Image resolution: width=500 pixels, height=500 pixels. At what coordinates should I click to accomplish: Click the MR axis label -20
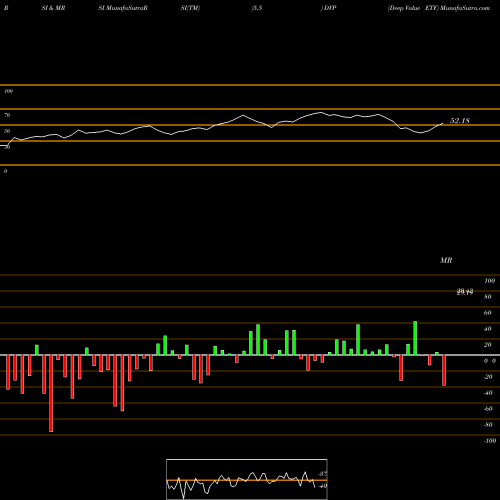[488, 377]
